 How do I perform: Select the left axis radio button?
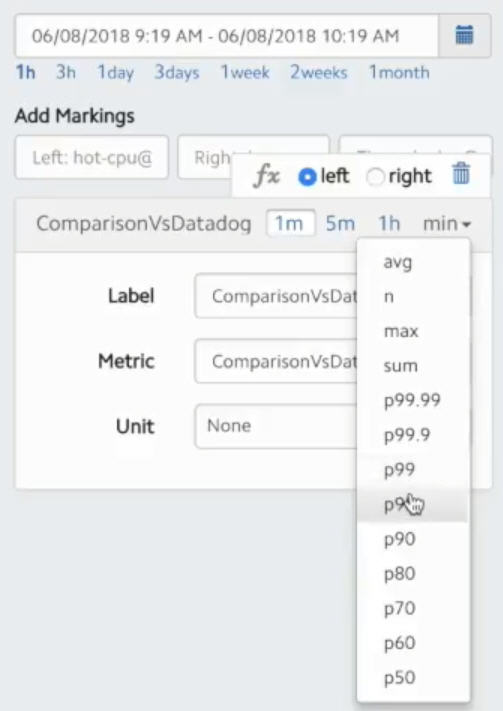[307, 176]
